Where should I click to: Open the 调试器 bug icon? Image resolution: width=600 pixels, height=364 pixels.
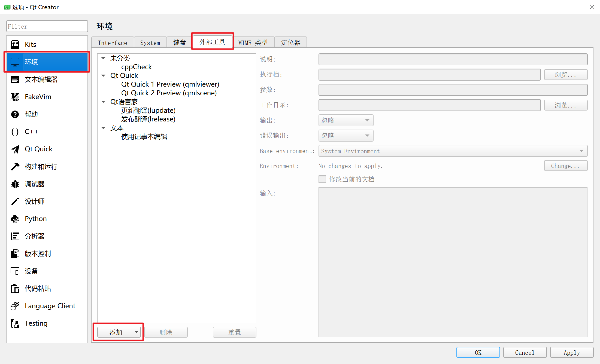(15, 184)
